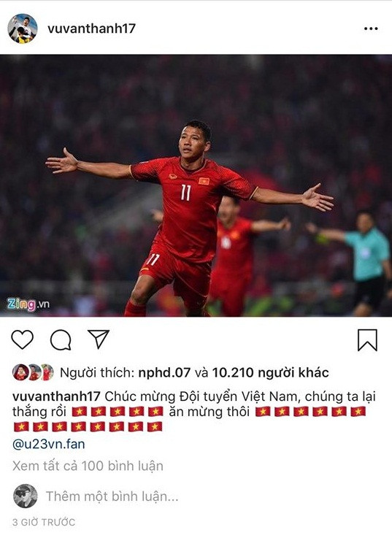Open the footballer photo in post
Viewport: 392px width, 538px height.
[196, 185]
